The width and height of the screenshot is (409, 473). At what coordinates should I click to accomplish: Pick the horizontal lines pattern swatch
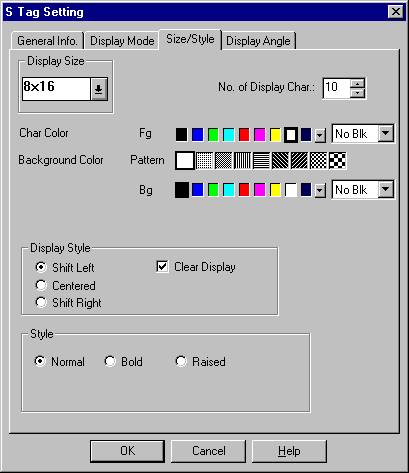261,161
